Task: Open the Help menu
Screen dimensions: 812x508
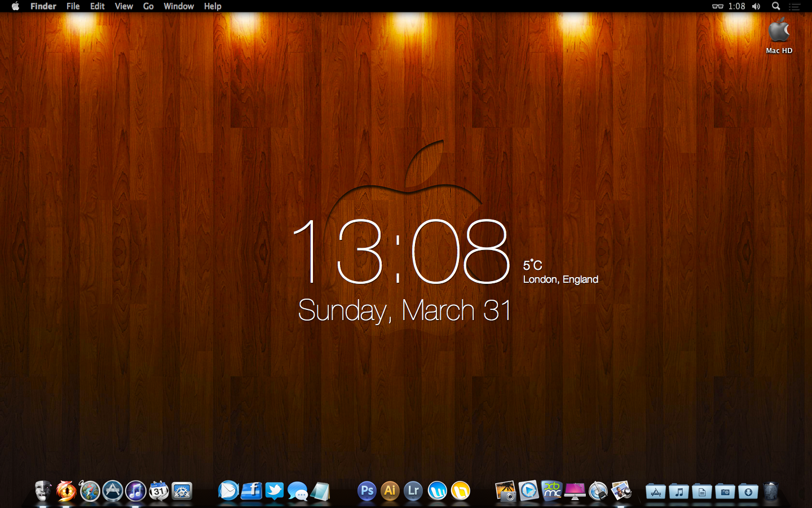Action: (213, 6)
